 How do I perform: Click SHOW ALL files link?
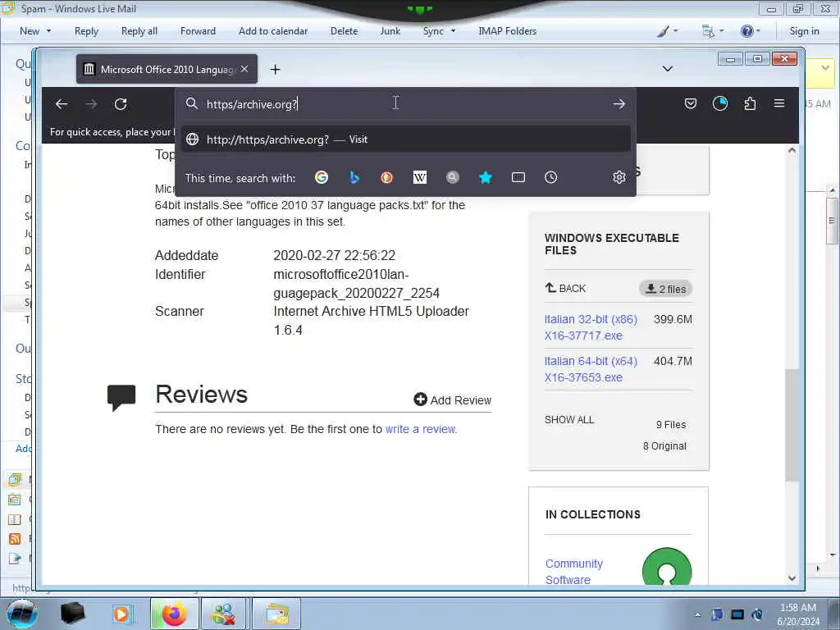click(569, 419)
